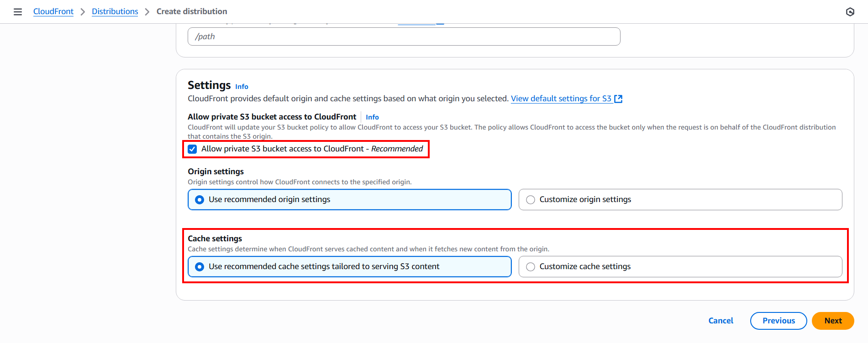The image size is (868, 343).
Task: Focus the /path input field
Action: [x=404, y=36]
